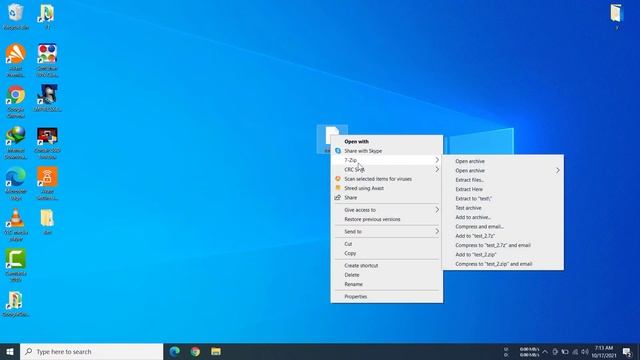Choose Add to archive... option
The width and height of the screenshot is (640, 360).
[503, 217]
